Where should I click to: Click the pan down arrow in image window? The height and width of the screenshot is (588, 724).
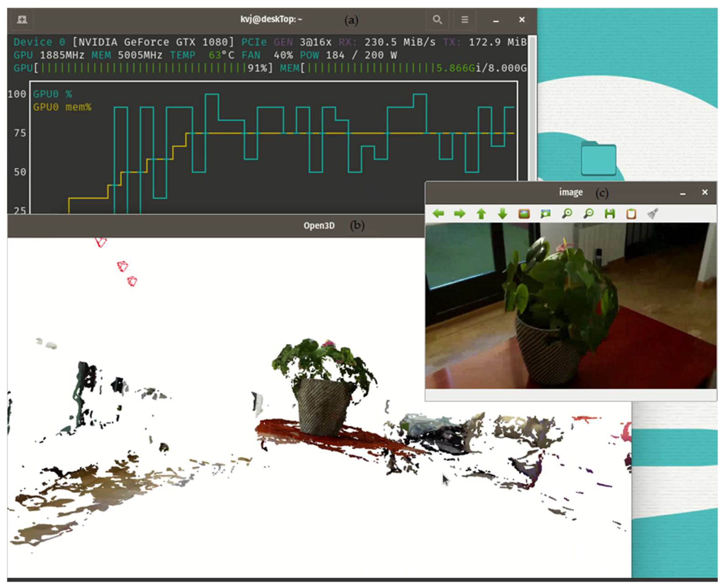coord(503,214)
